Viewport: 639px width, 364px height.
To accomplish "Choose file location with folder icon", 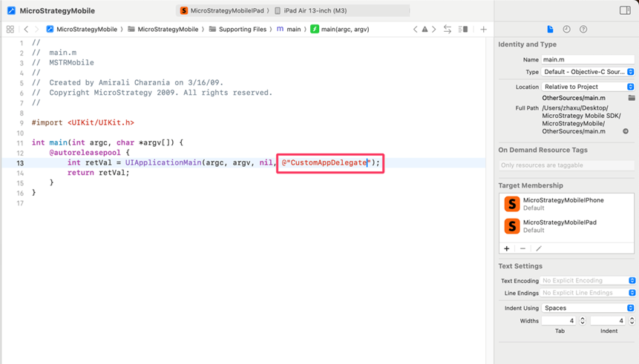I will 631,98.
